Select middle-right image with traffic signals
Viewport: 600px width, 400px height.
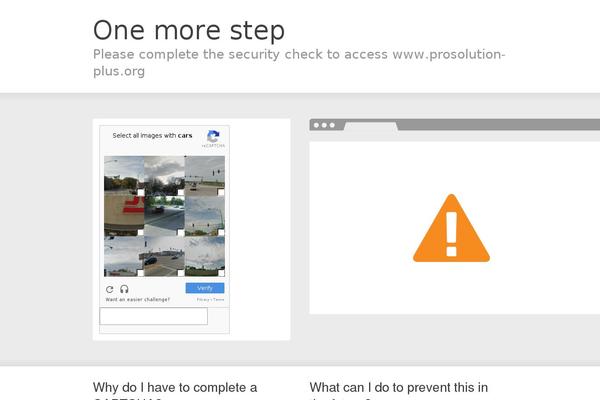click(205, 216)
